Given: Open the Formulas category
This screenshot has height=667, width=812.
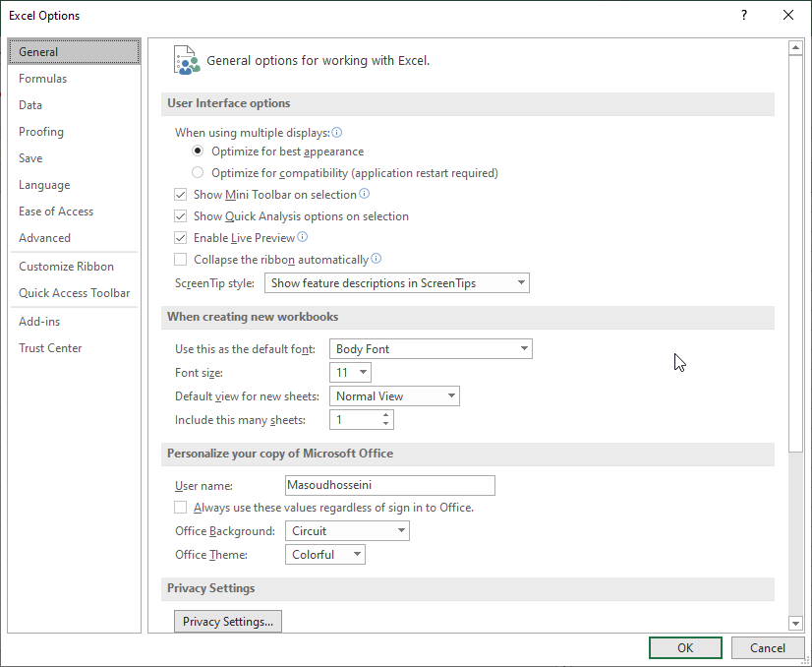Looking at the screenshot, I should pos(74,79).
